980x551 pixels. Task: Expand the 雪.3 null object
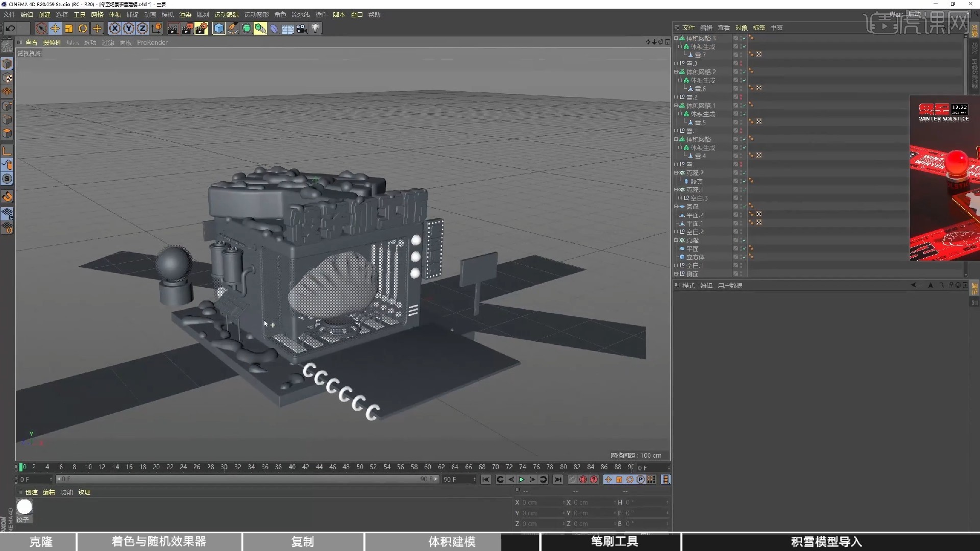[676, 63]
